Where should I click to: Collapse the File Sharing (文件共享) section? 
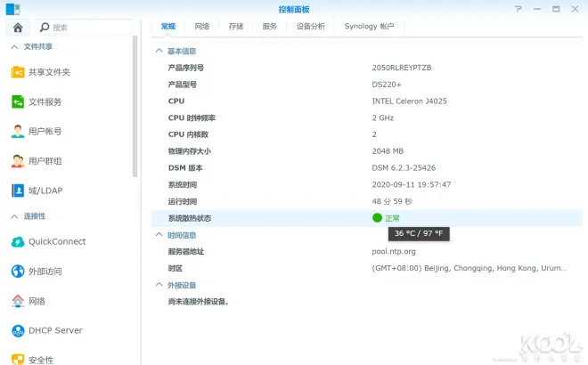(14, 47)
